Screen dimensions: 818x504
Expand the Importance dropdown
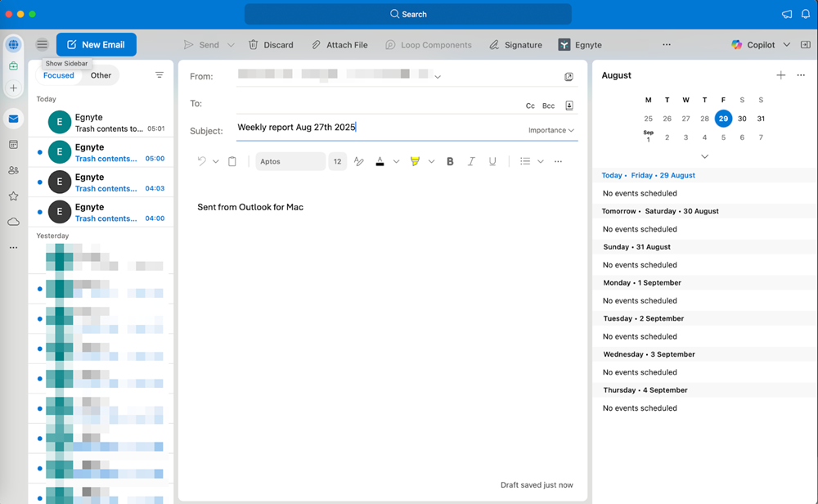[551, 130]
